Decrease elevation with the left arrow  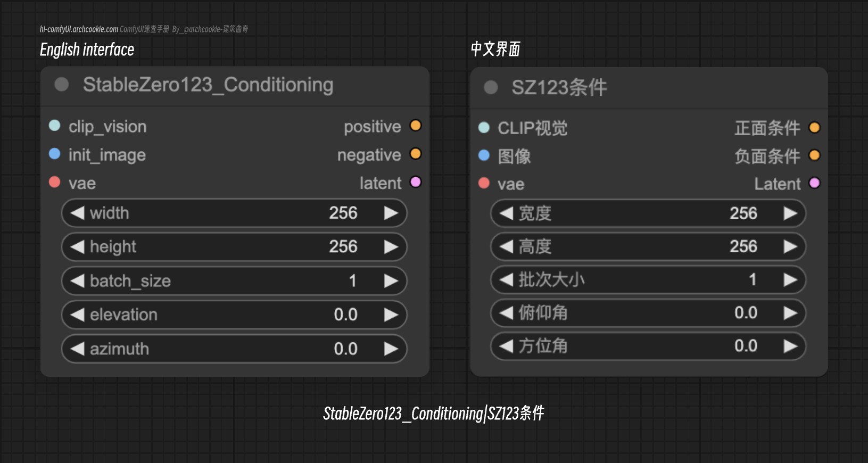coord(78,315)
